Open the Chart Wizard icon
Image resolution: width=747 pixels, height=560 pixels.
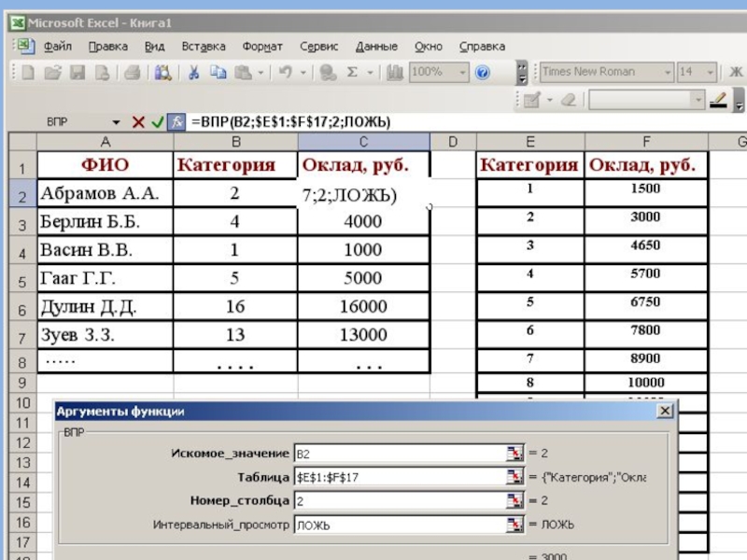click(395, 72)
